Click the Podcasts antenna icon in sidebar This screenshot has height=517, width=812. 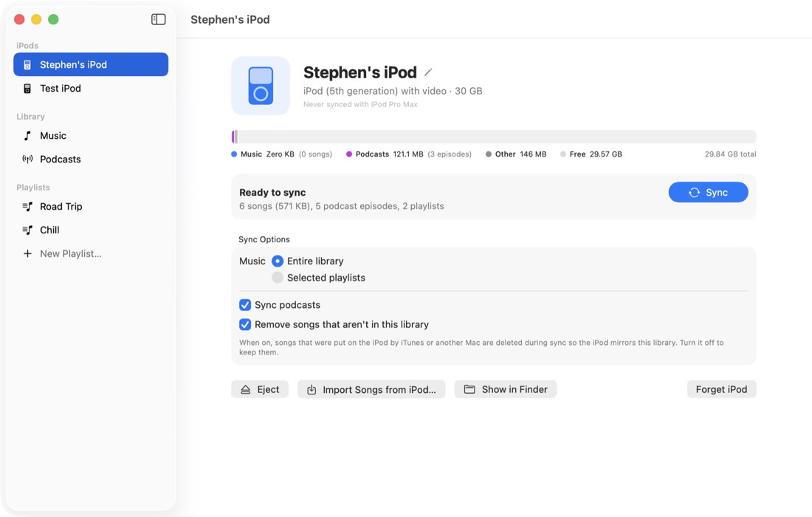tap(27, 159)
